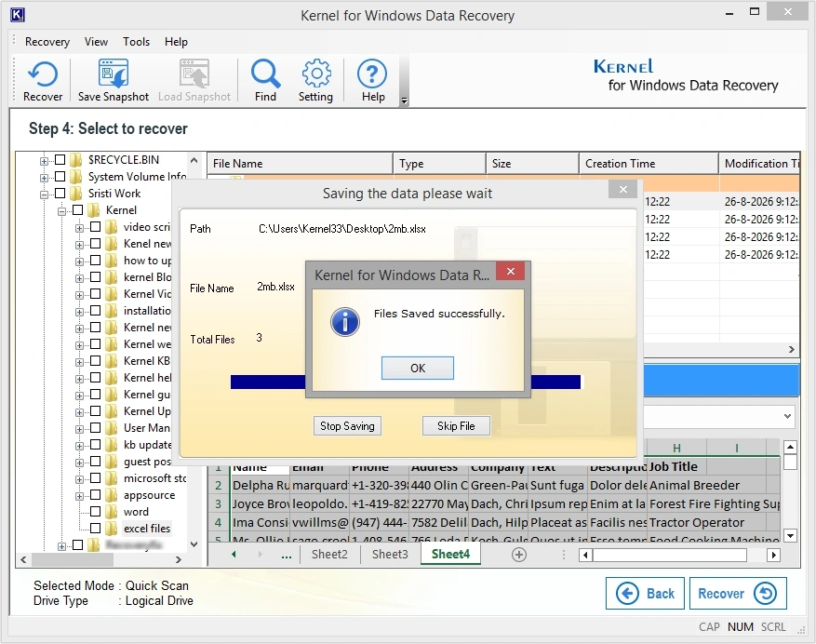Check the appsource folder checkbox
816x644 pixels.
tap(96, 494)
